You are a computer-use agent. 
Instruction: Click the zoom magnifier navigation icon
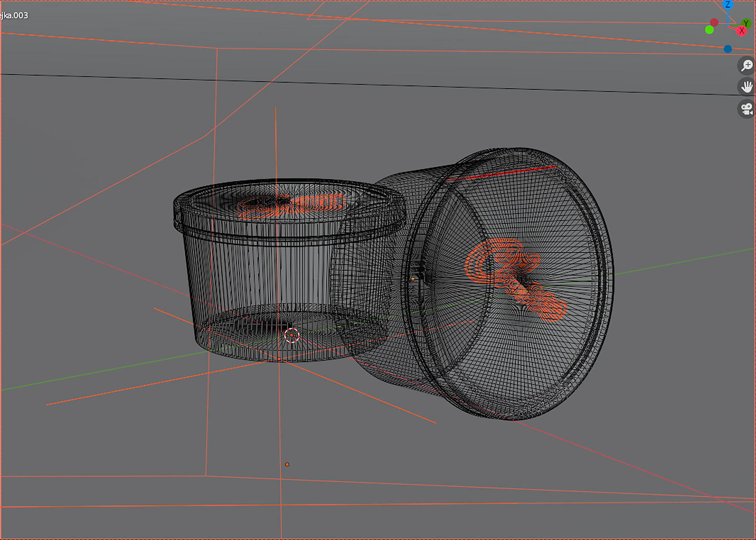coord(746,65)
